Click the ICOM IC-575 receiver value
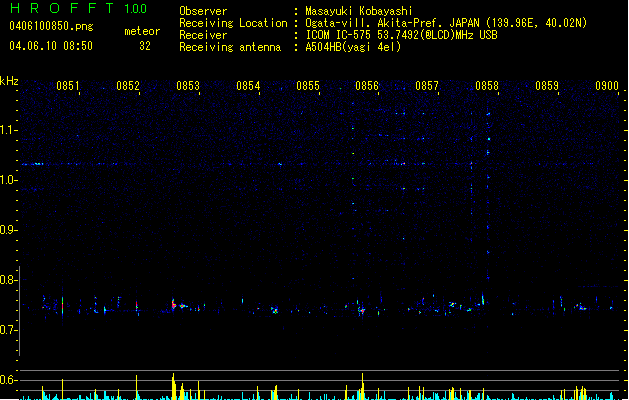The height and width of the screenshot is (400, 629). click(x=402, y=35)
